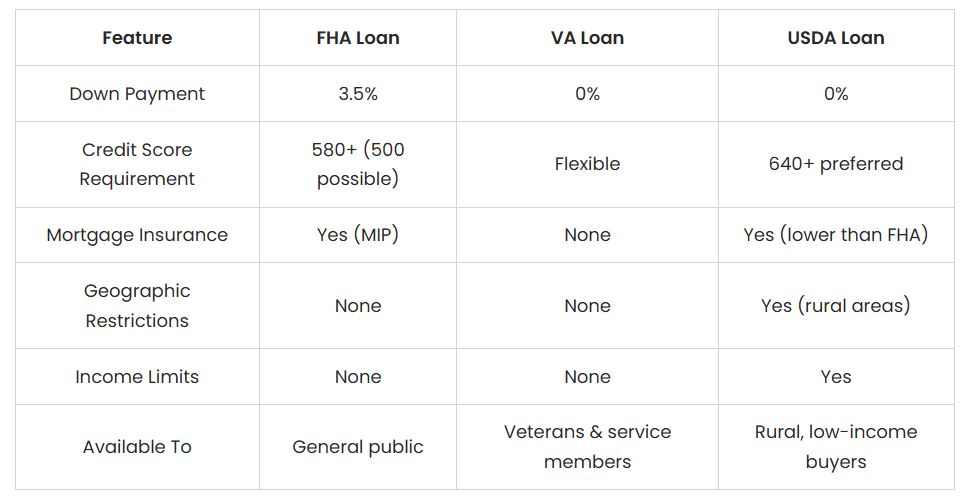Image resolution: width=968 pixels, height=499 pixels.
Task: Click the Flexible credit score cell
Action: tap(587, 164)
